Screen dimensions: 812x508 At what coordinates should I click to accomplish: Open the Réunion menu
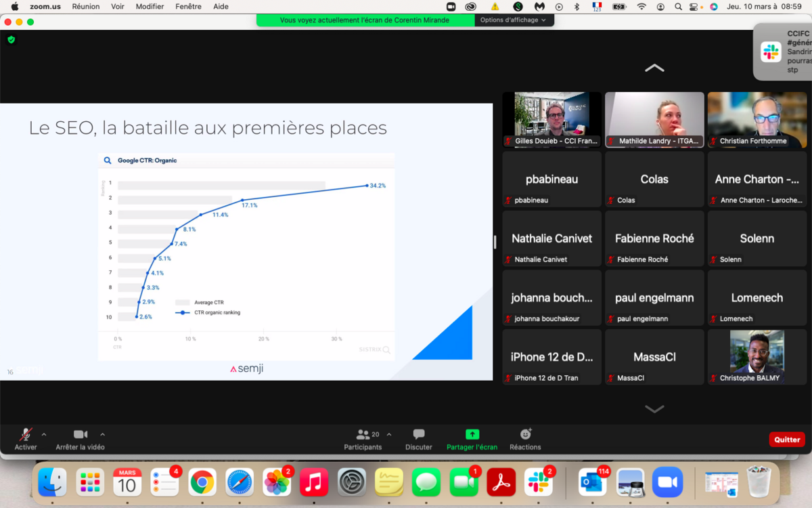[x=85, y=7]
